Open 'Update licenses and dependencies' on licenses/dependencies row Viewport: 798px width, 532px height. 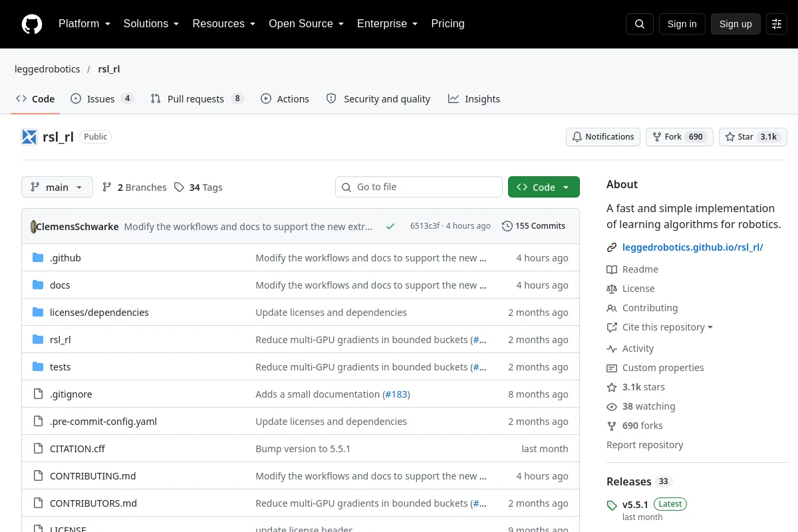click(x=331, y=313)
